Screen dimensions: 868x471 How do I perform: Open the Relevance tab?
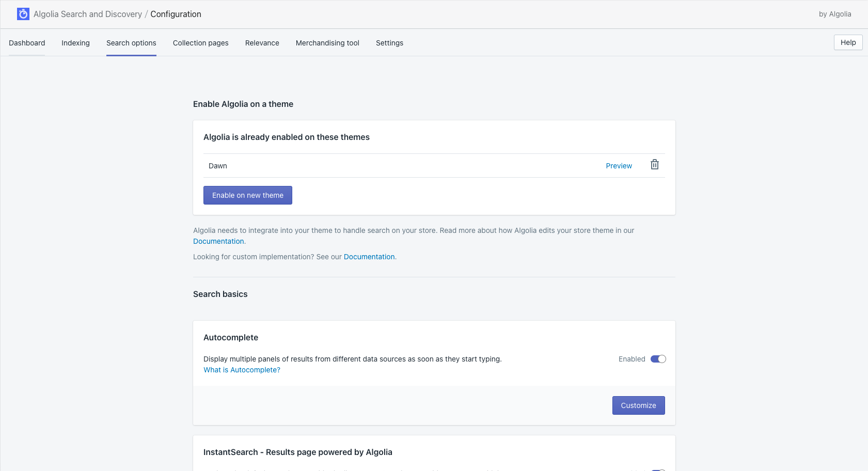(262, 43)
